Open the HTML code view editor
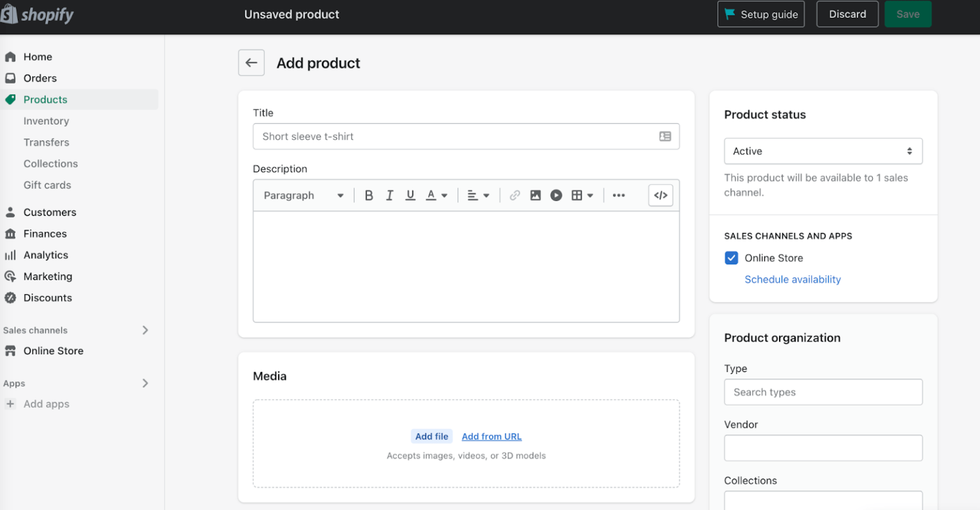The width and height of the screenshot is (980, 510). (660, 195)
